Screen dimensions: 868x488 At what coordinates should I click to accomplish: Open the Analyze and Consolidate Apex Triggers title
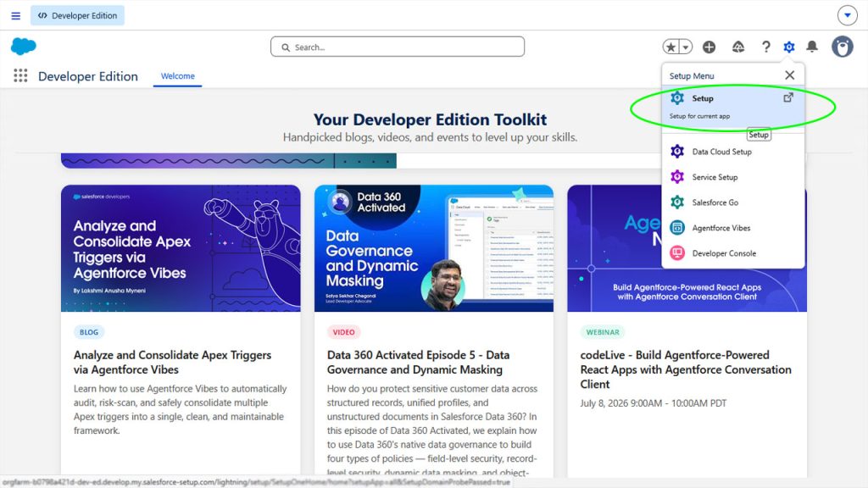tap(172, 362)
